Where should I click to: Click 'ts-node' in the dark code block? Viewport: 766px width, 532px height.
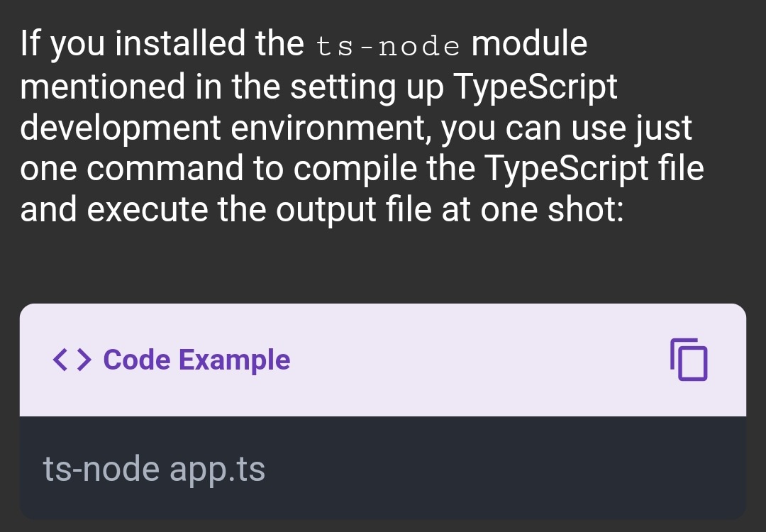tap(101, 469)
